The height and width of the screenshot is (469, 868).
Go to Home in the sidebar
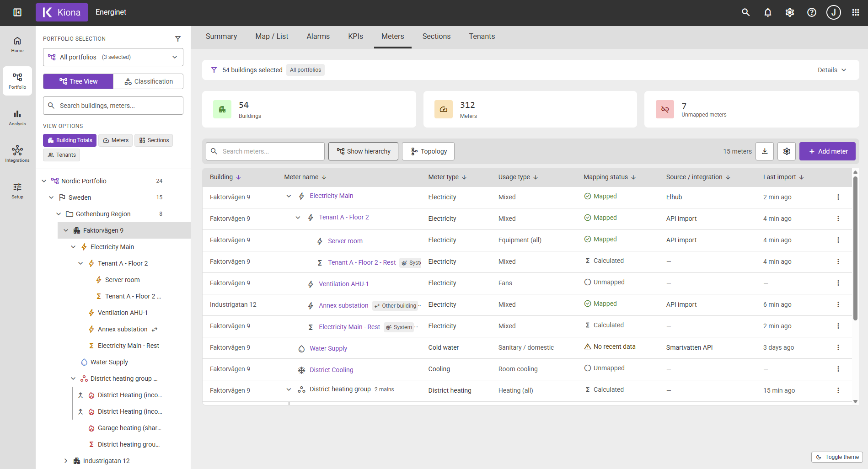tap(17, 44)
